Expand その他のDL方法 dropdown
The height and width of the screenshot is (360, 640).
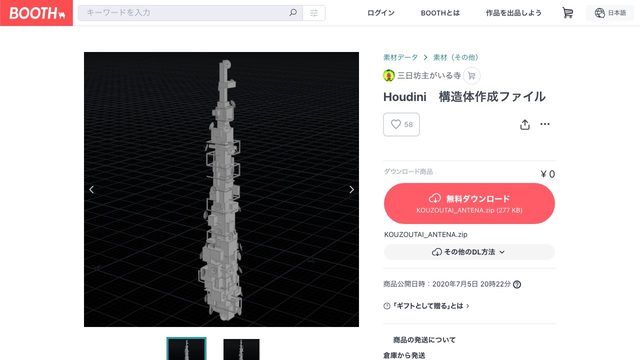[x=469, y=252]
